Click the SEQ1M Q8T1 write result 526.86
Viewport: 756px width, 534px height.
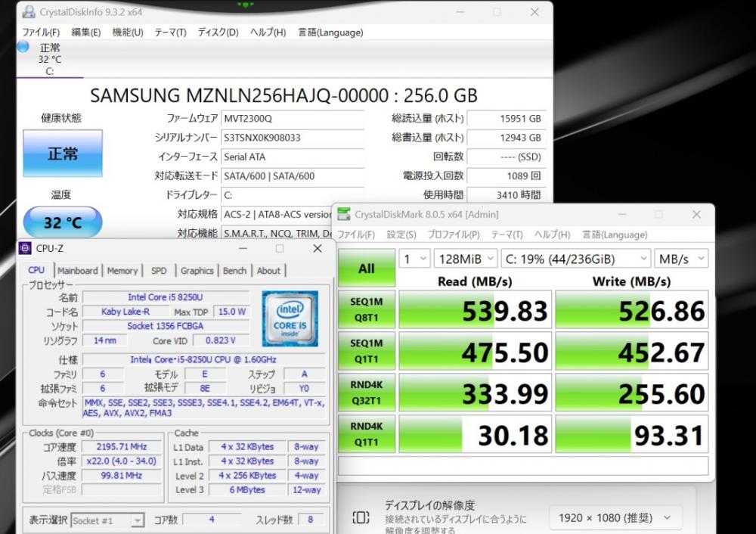[631, 309]
